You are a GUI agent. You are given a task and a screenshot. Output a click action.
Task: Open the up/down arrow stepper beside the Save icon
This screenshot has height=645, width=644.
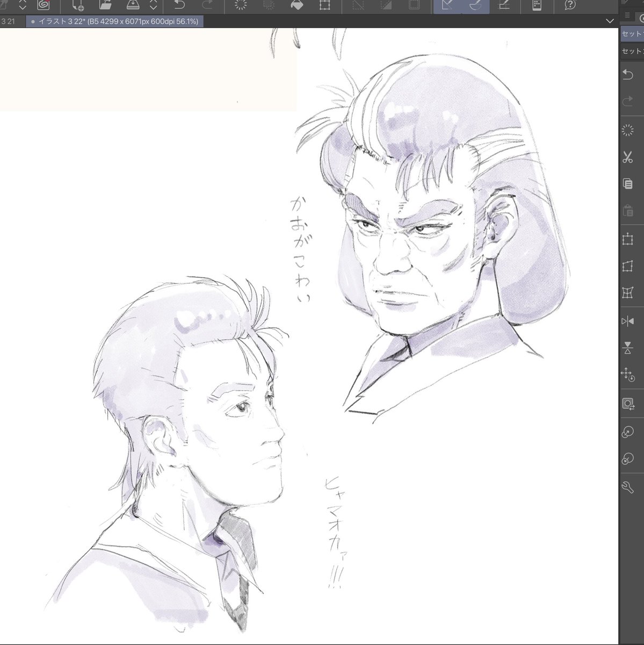(154, 5)
